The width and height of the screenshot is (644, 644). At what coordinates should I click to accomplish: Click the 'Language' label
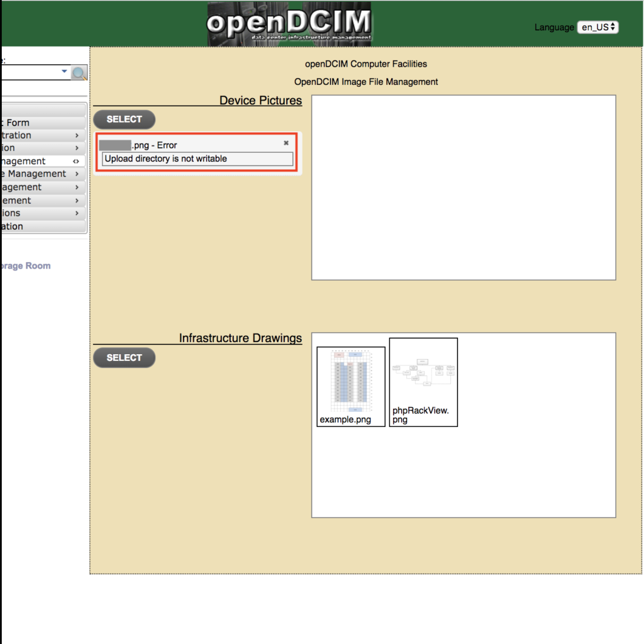pos(554,28)
